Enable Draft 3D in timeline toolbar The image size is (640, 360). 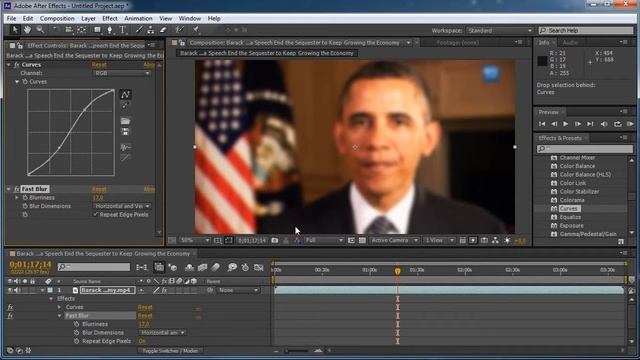(x=173, y=267)
